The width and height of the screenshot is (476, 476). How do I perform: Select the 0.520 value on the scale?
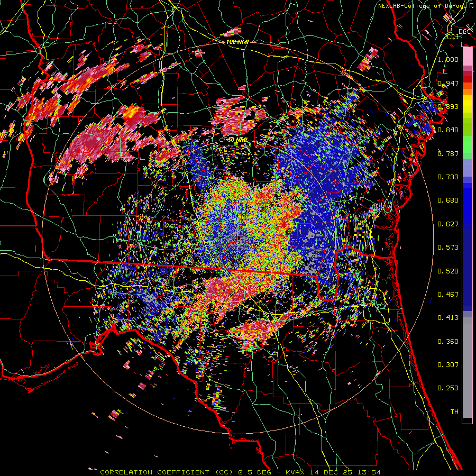coord(448,271)
